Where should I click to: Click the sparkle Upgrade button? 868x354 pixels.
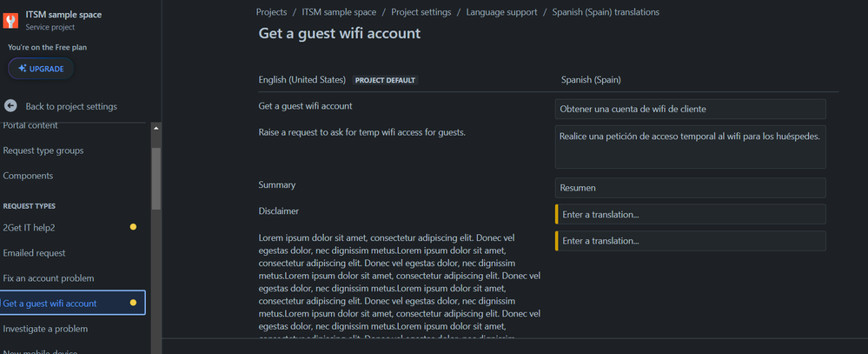point(41,69)
